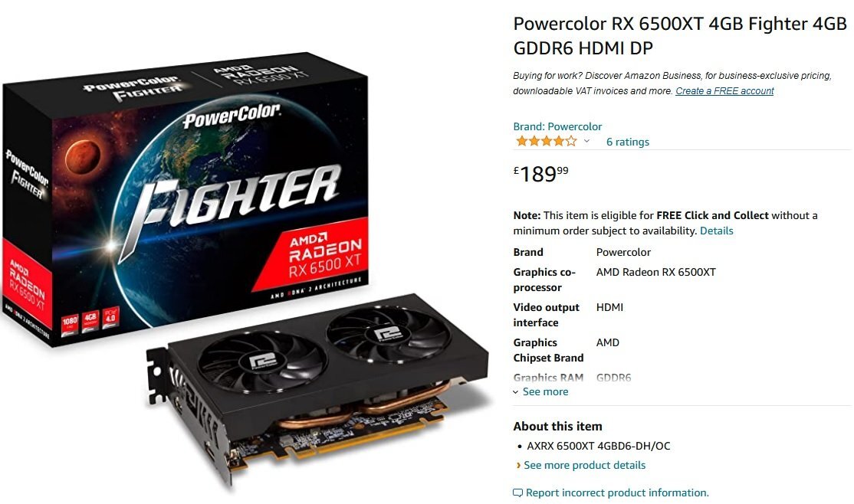
Task: Click Create a FREE account link
Action: tap(724, 91)
